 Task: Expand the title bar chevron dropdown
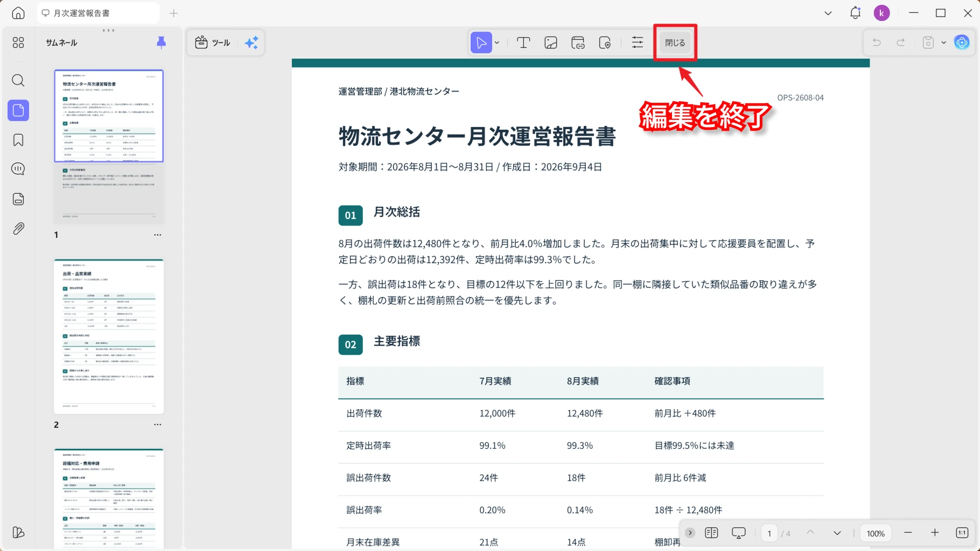pyautogui.click(x=828, y=13)
